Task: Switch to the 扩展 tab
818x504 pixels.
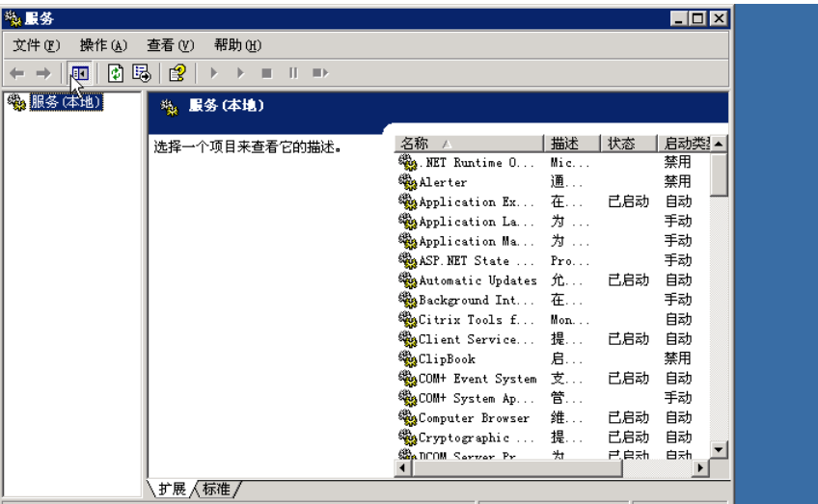Action: tap(172, 489)
